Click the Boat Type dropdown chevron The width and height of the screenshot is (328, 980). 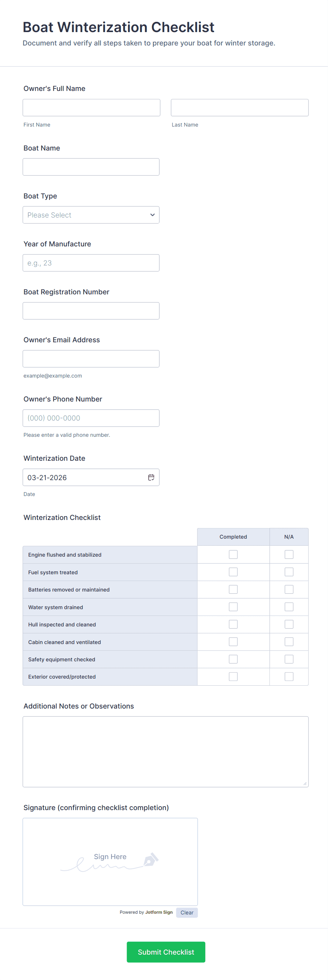point(152,215)
